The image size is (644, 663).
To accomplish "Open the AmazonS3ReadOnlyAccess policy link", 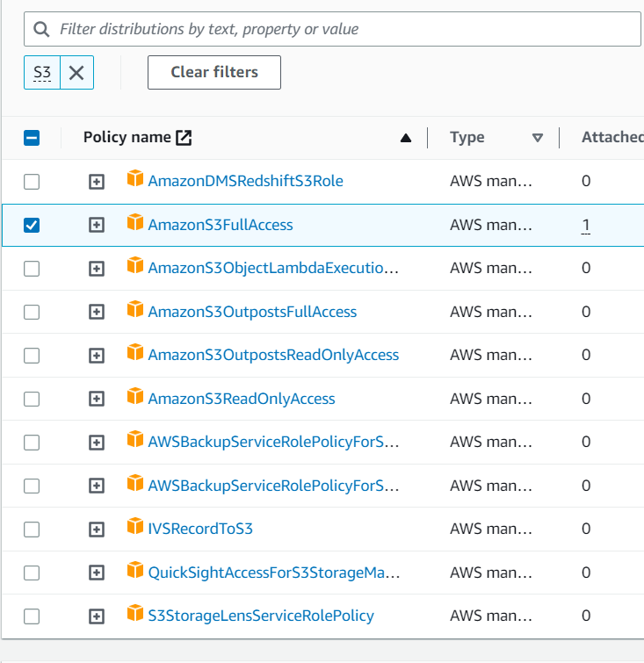I will [242, 399].
